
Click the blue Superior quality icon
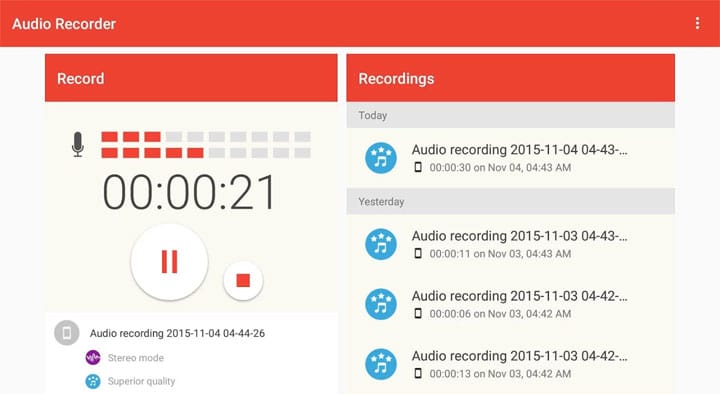pos(93,381)
